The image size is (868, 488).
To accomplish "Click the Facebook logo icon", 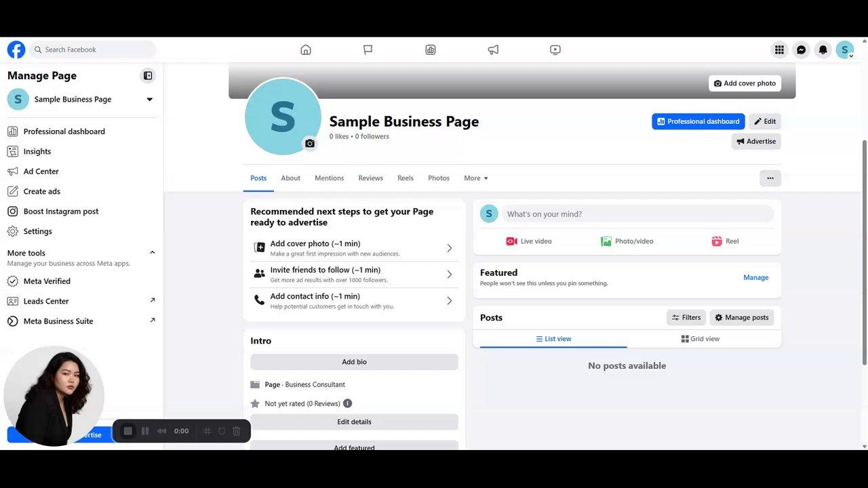I will click(16, 49).
